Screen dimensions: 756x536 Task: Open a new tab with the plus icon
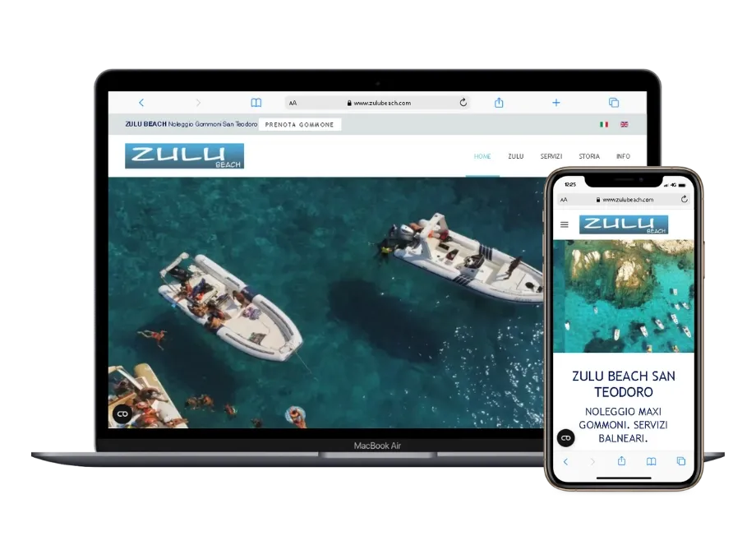tap(556, 103)
